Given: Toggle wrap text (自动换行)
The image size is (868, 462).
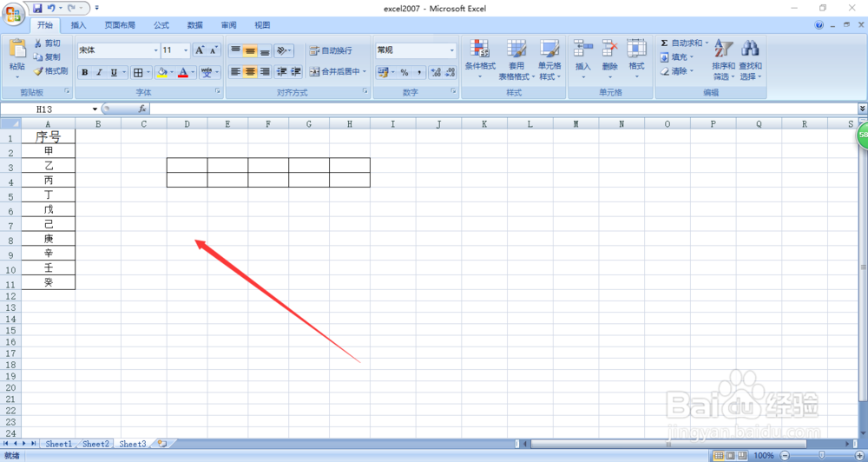Looking at the screenshot, I should pos(331,50).
